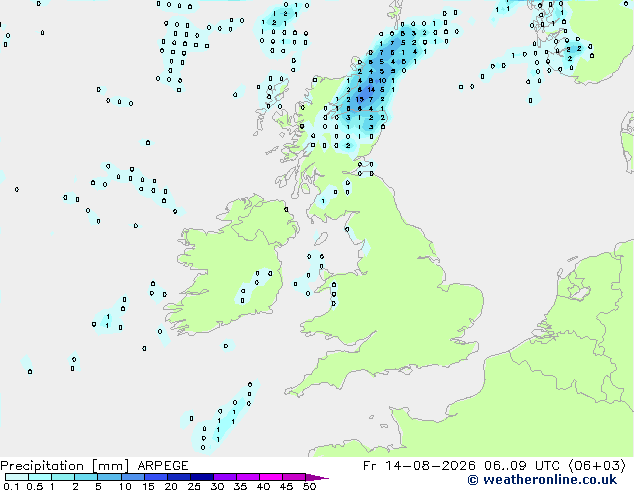Click legend tick label "35"
Image resolution: width=634 pixels, height=490 pixels.
[241, 486]
